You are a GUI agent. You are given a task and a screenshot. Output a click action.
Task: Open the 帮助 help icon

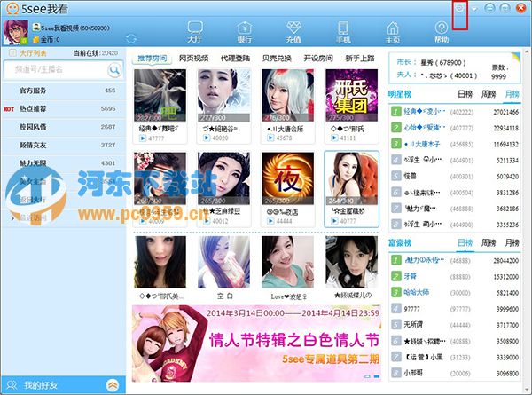[442, 32]
